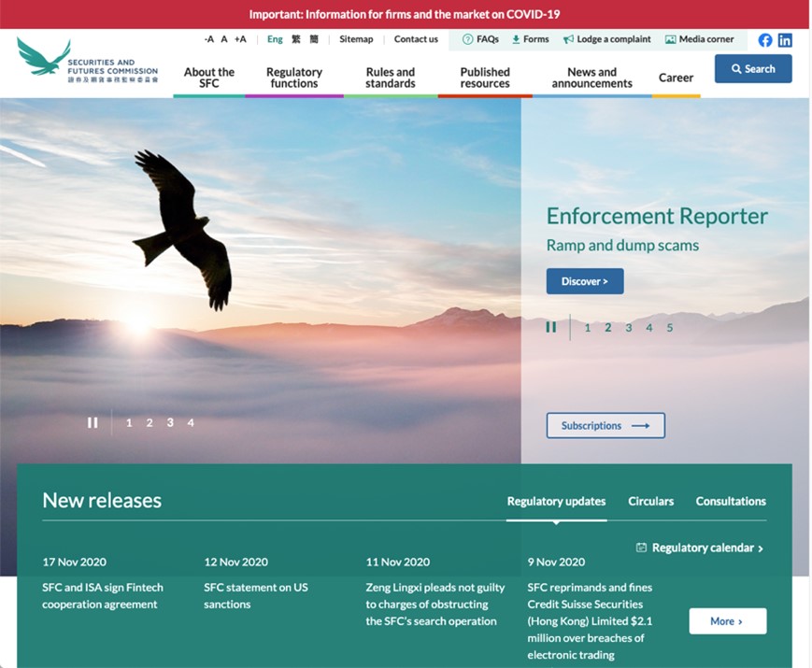Click the COVID-19 important information banner
The height and width of the screenshot is (668, 812).
(405, 14)
